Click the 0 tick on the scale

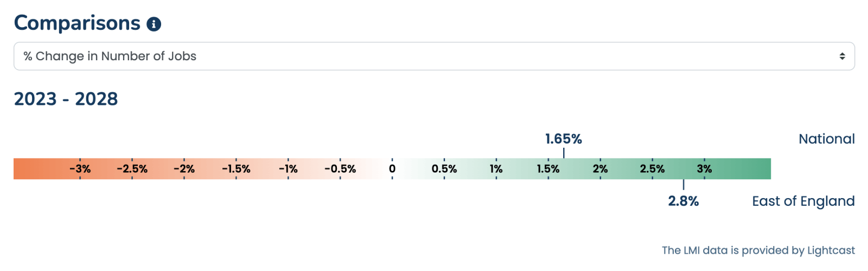(x=392, y=169)
